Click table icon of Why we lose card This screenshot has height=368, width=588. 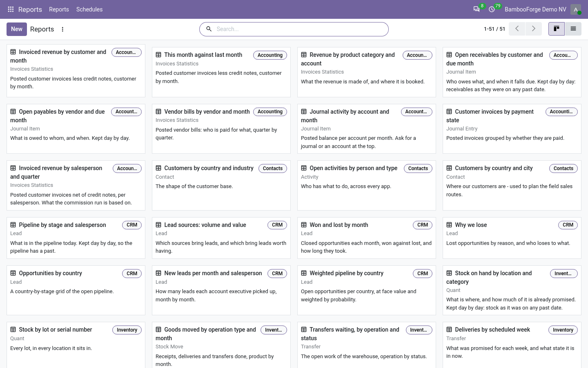449,225
